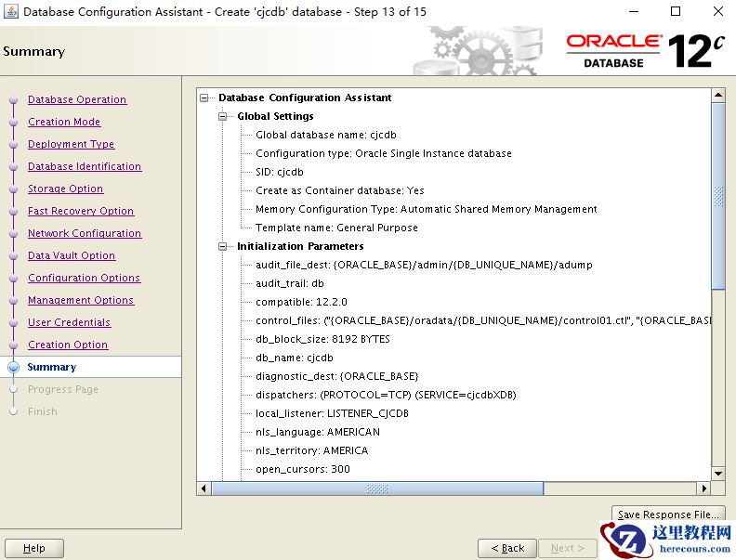
Task: Open the Data Vault Option step
Action: (x=72, y=255)
